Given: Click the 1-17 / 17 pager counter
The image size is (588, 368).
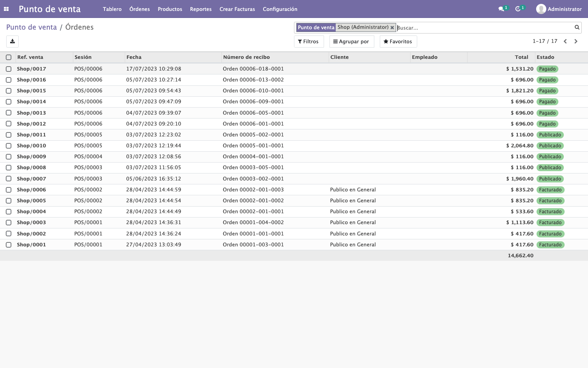Looking at the screenshot, I should coord(545,41).
